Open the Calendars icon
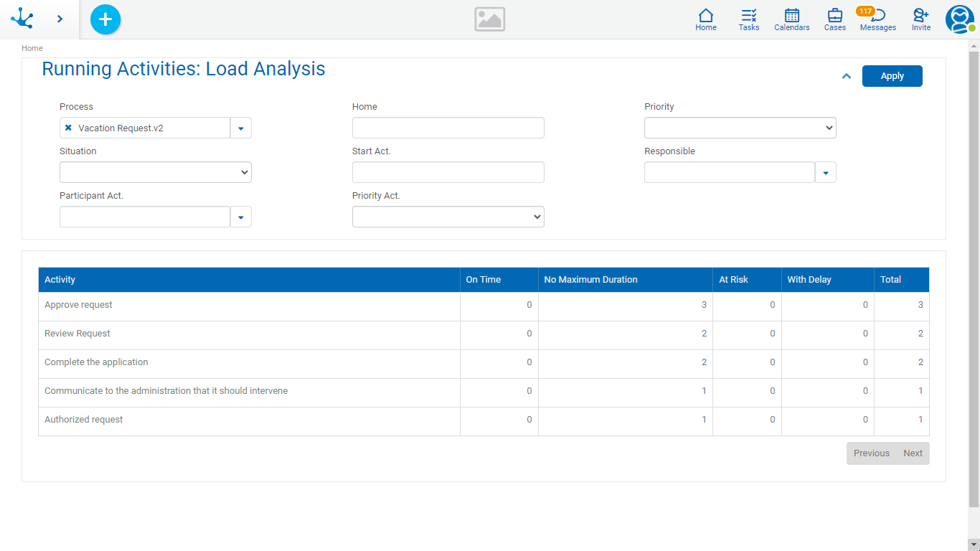980x551 pixels. 792,19
